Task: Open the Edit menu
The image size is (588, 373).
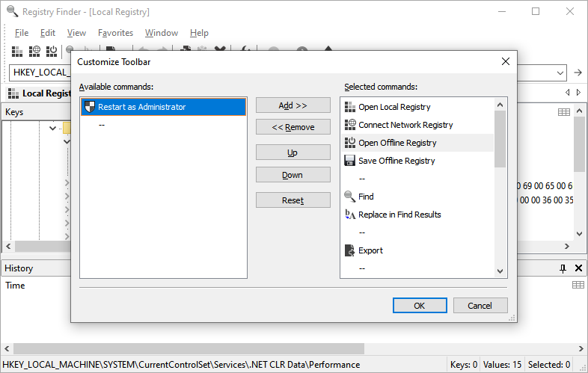Action: pyautogui.click(x=48, y=33)
